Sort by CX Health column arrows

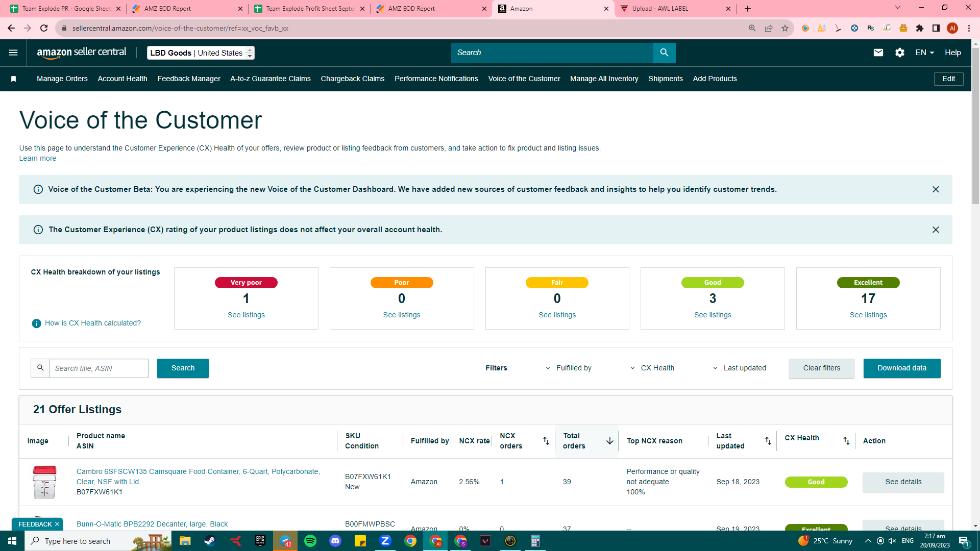pyautogui.click(x=846, y=441)
